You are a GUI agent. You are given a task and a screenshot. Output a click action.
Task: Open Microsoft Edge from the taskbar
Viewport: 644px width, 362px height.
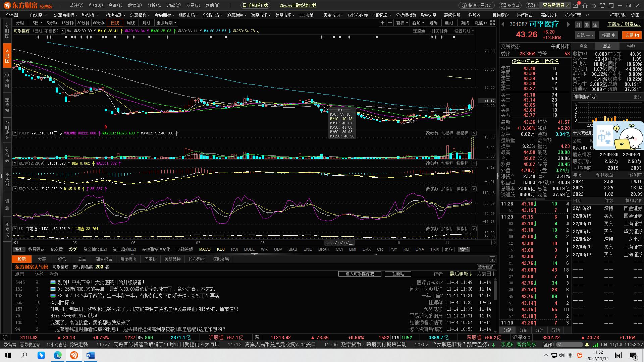tap(58, 355)
